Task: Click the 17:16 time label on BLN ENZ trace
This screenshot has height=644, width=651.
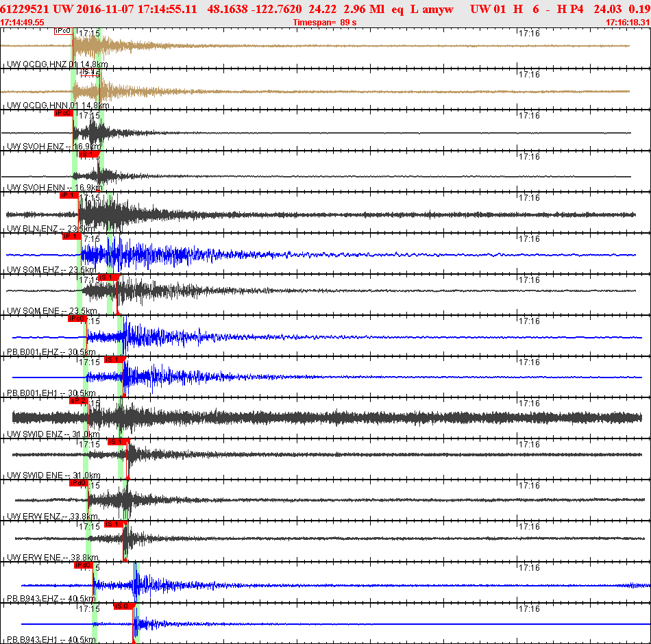Action: pyautogui.click(x=528, y=198)
